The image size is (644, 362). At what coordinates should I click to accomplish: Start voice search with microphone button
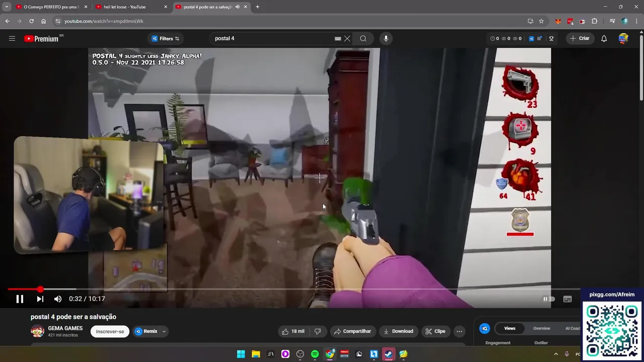pyautogui.click(x=386, y=38)
